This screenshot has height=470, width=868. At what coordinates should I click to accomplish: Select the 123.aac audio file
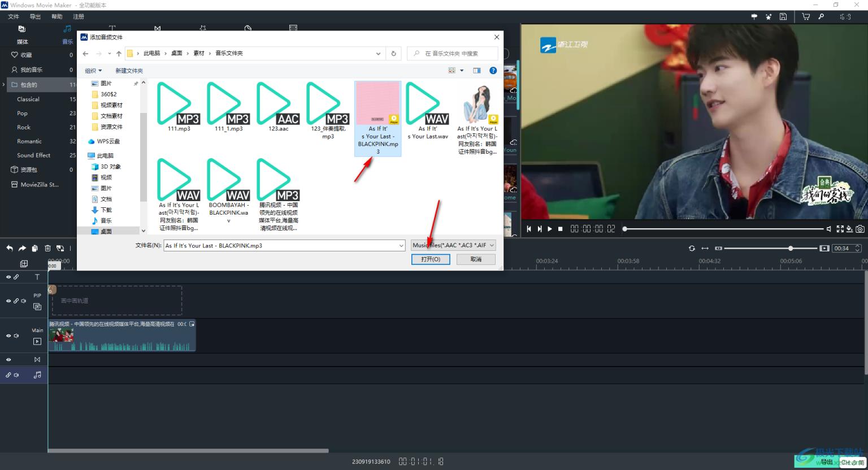(x=279, y=107)
